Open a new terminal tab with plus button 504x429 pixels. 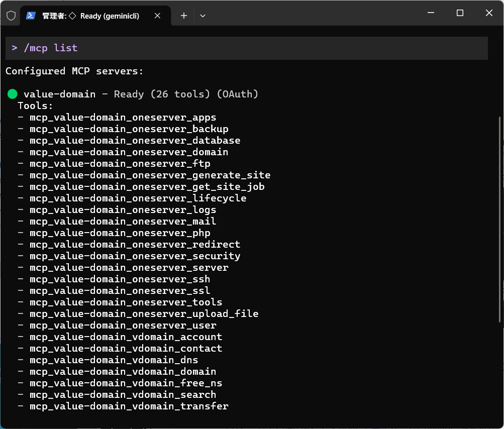184,16
